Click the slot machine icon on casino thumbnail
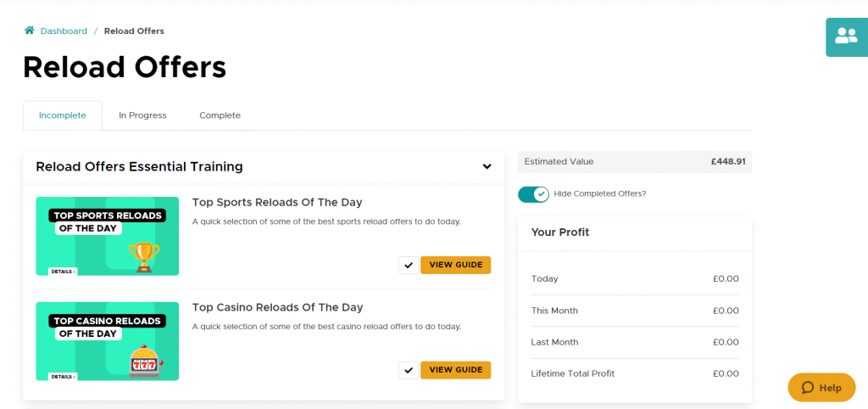This screenshot has width=868, height=409. 143,361
